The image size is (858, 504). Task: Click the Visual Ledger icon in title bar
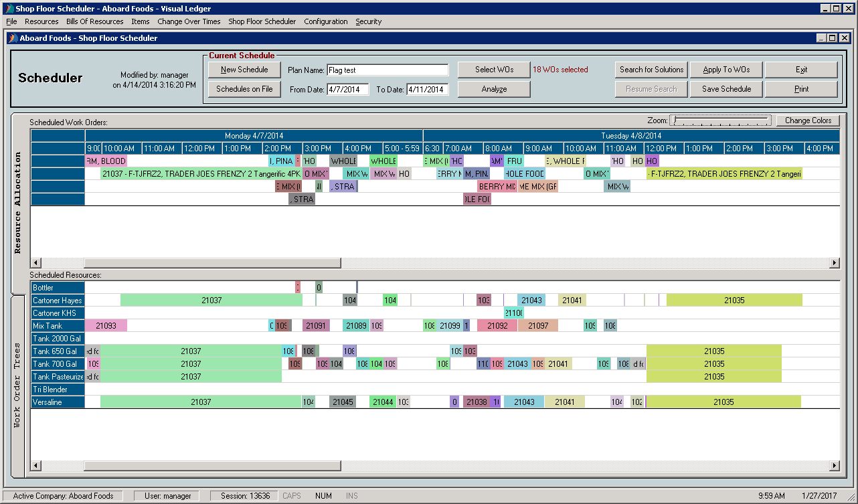point(8,9)
